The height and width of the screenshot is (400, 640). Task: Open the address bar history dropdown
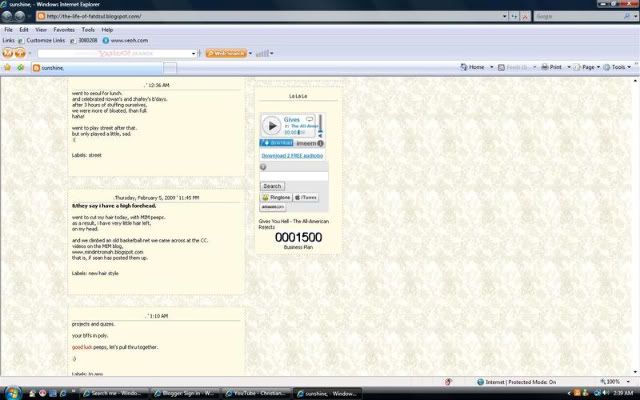coord(504,16)
